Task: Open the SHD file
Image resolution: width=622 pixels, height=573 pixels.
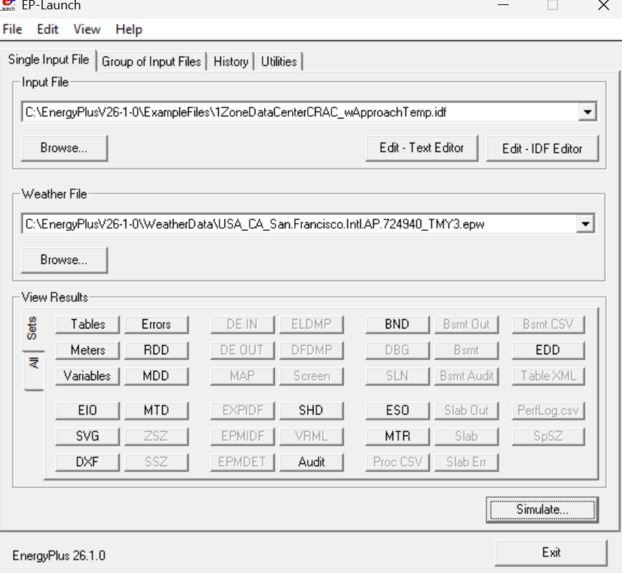Action: 311,411
